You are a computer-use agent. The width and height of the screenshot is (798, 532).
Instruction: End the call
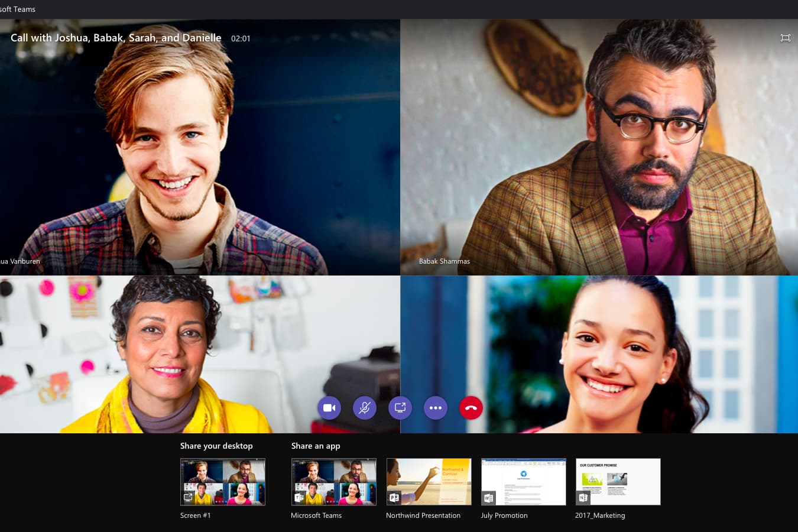[471, 408]
